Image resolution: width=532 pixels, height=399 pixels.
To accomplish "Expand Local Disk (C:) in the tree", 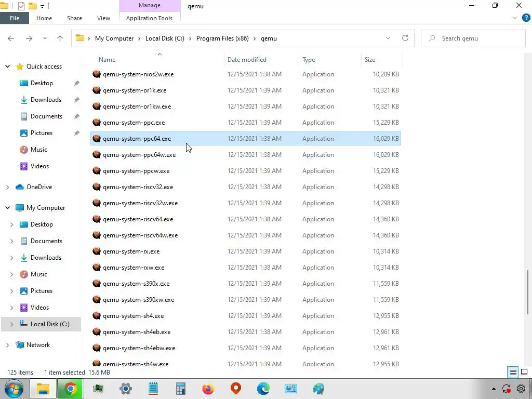I will click(x=11, y=324).
